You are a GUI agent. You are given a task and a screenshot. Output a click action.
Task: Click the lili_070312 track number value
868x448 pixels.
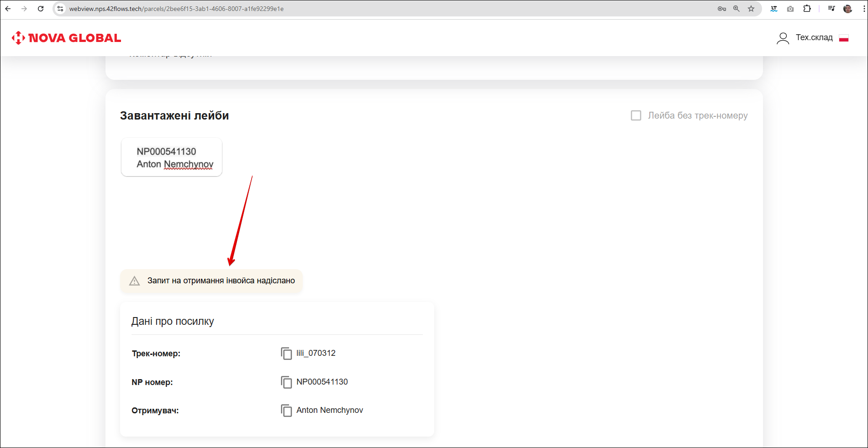pos(316,353)
